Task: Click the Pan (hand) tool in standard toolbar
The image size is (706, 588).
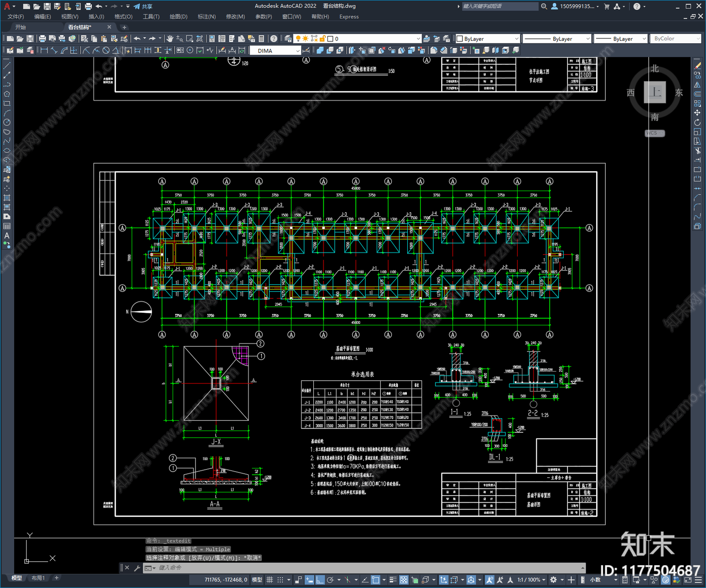Action: (170, 39)
